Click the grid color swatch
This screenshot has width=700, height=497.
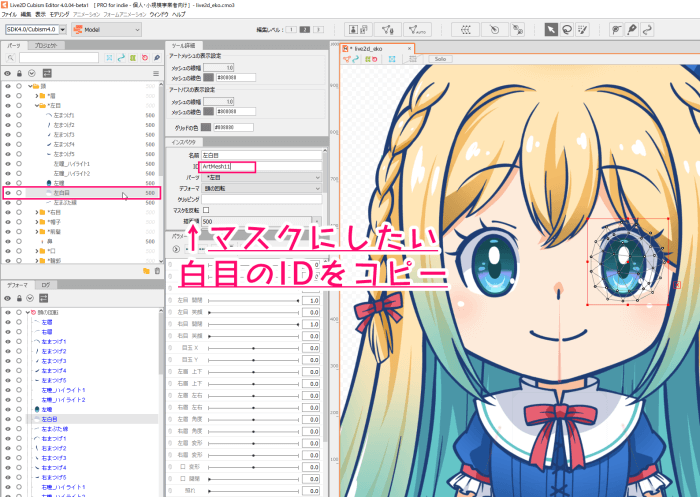point(206,127)
